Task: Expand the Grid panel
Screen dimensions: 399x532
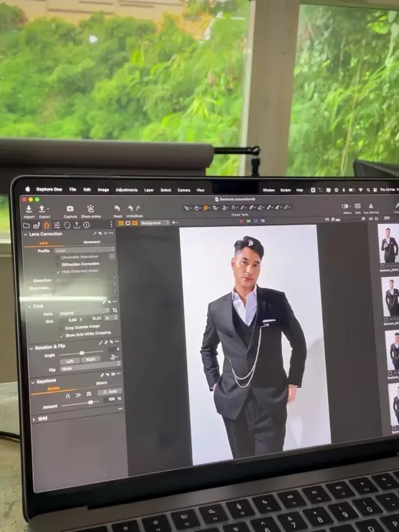Action: [34, 420]
